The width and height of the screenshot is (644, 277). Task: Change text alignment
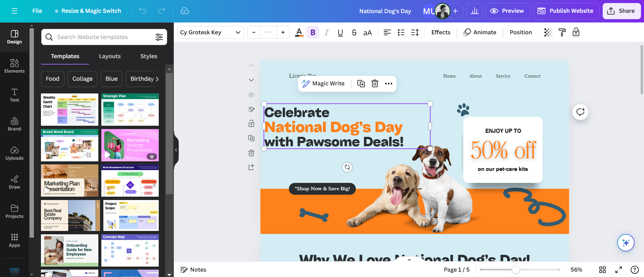(387, 32)
